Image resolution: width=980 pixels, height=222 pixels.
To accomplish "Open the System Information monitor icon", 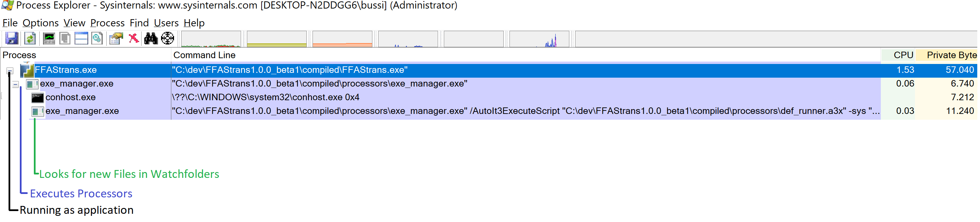I will (x=49, y=38).
